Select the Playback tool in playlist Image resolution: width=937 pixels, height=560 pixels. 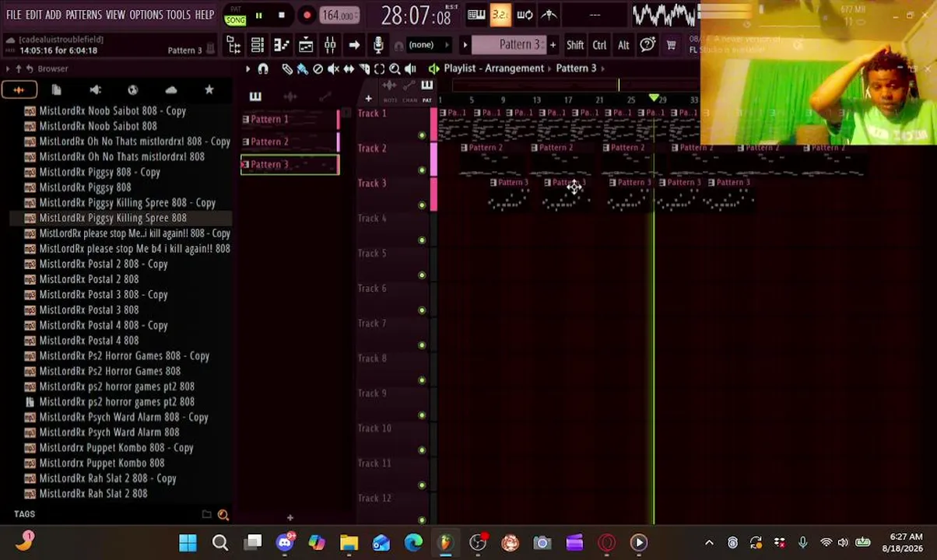(410, 68)
